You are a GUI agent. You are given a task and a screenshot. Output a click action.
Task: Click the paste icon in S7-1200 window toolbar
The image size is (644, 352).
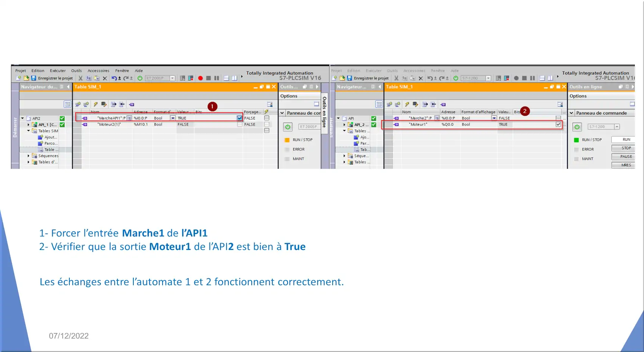(413, 78)
